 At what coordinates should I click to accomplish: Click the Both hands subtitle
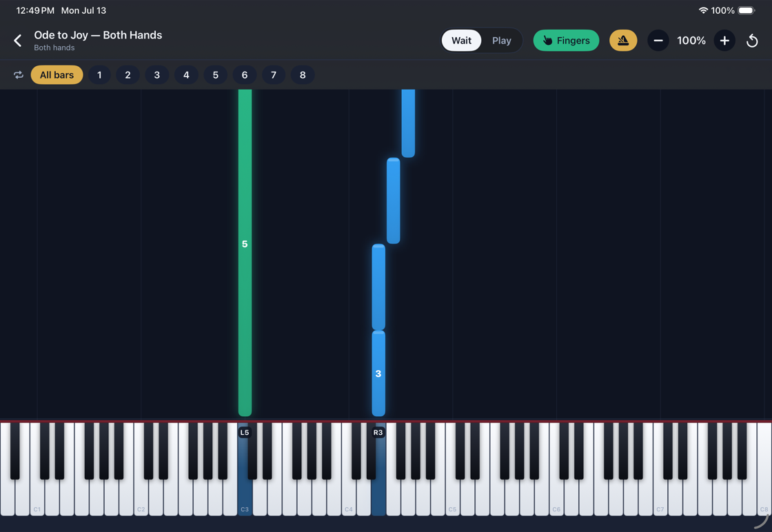(54, 48)
